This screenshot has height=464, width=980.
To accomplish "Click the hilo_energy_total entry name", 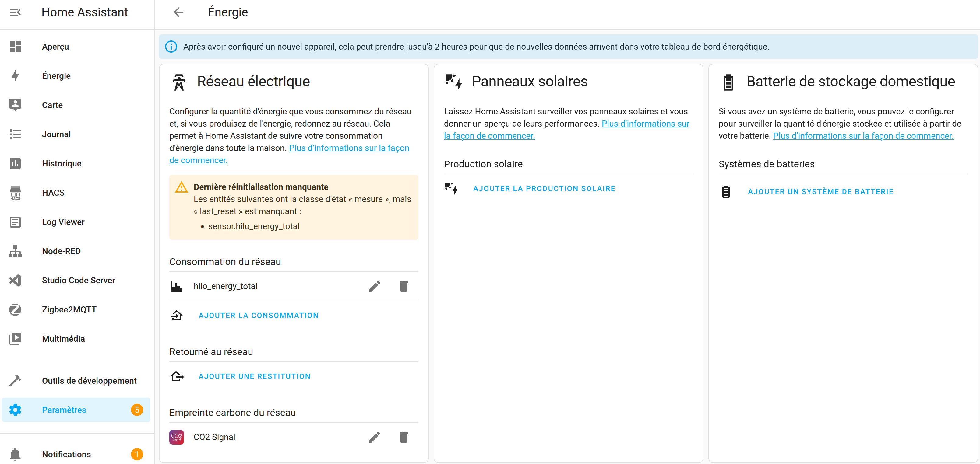I will pos(225,286).
